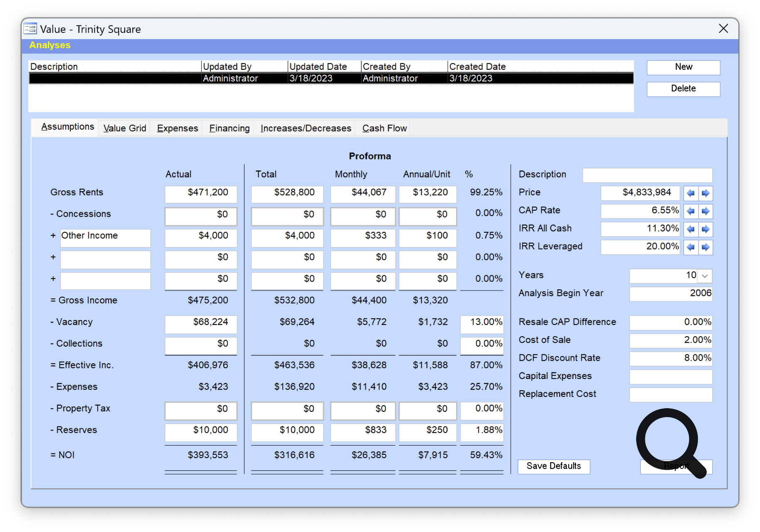Screen dimensions: 760x532
Task: Click the Collections percent field 0.00%
Action: click(482, 346)
